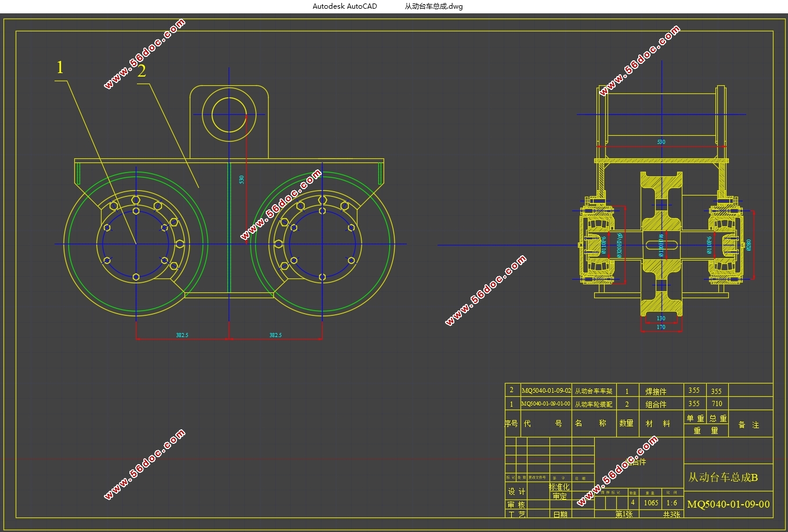Click the 数量 column header in parts list
Image resolution: width=788 pixels, height=532 pixels.
pyautogui.click(x=626, y=424)
